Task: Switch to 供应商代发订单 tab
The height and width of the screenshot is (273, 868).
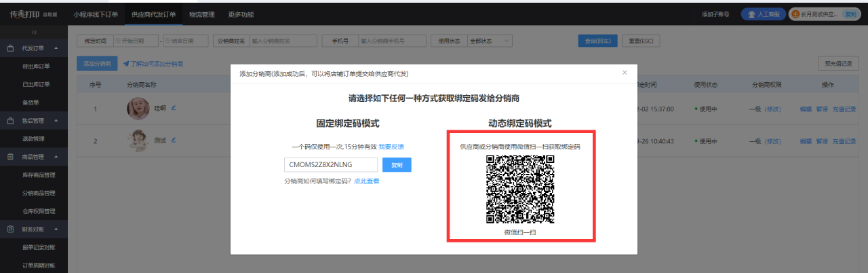Action: coord(154,14)
